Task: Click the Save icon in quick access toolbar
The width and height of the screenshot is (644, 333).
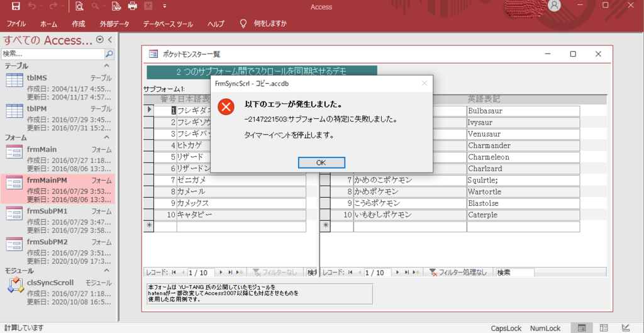Action: (x=16, y=6)
